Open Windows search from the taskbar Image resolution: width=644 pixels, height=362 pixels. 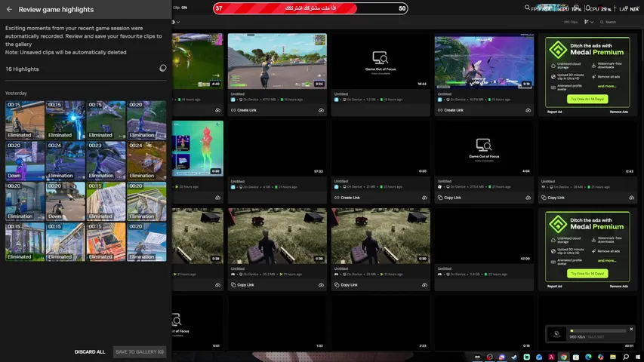point(626,357)
